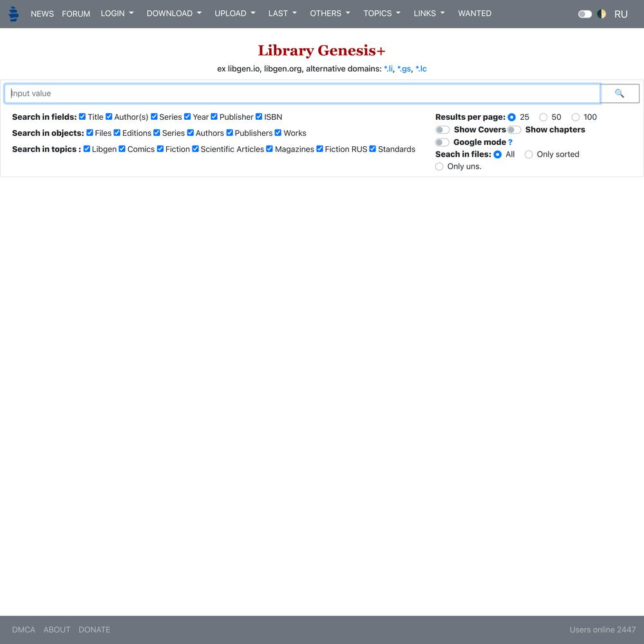The image size is (644, 644).
Task: Open the ABOUT footer link
Action: pos(57,630)
